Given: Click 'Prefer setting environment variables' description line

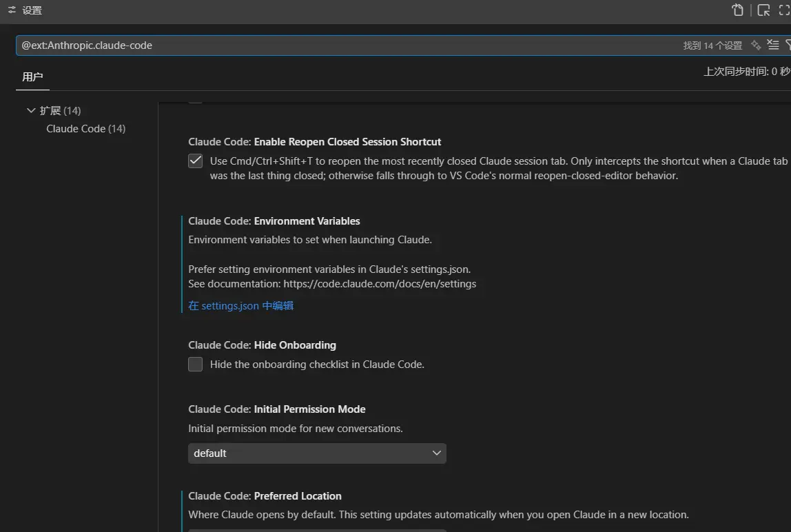Looking at the screenshot, I should tap(329, 269).
